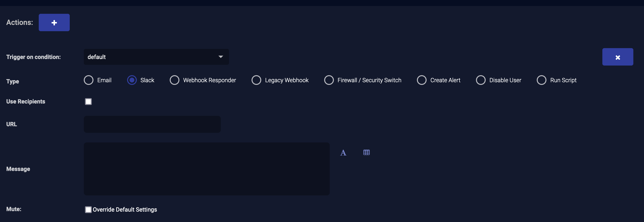
Task: Check Override Default Settings for Mute
Action: (88, 209)
